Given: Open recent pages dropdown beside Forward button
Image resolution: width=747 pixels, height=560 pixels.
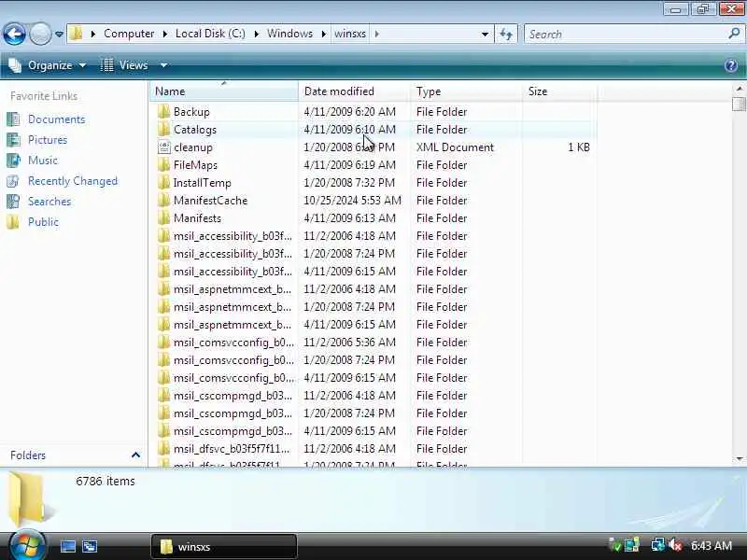Looking at the screenshot, I should tap(59, 35).
